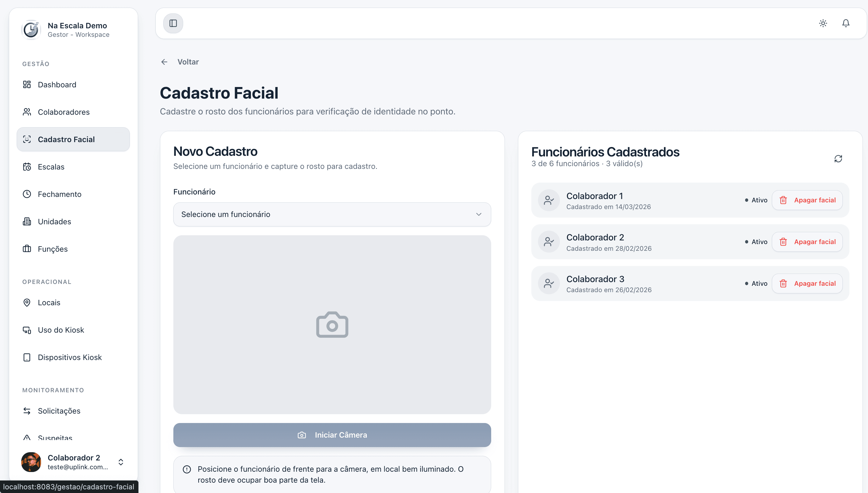Screen dimensions: 868x493
Task: Expand the Colaborador 2 account chevron
Action: pyautogui.click(x=121, y=462)
